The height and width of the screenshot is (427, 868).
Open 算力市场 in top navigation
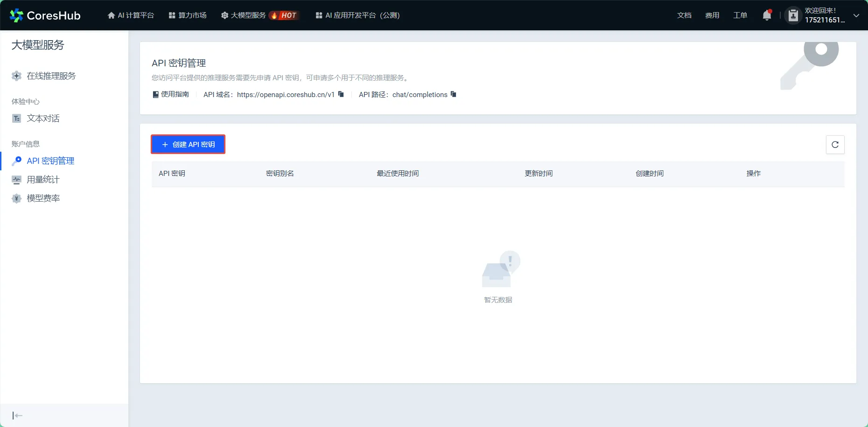188,15
